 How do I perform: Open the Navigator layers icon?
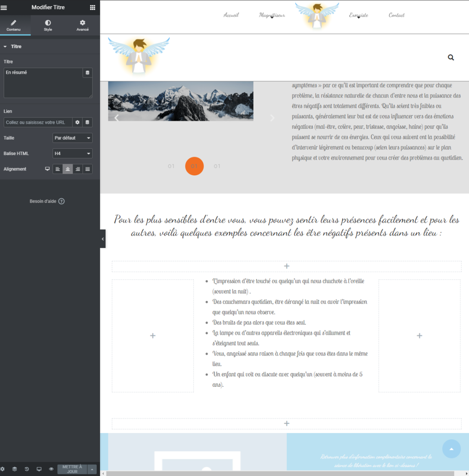(x=15, y=469)
